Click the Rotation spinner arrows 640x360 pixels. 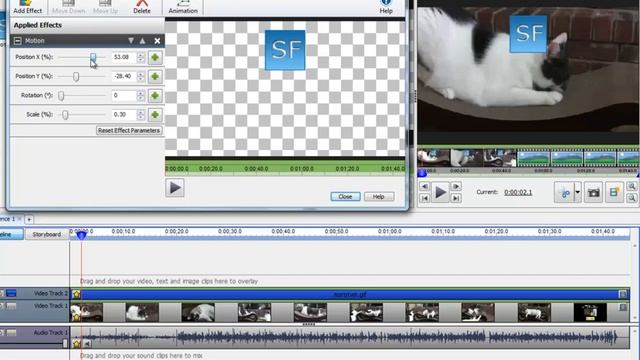click(x=141, y=96)
